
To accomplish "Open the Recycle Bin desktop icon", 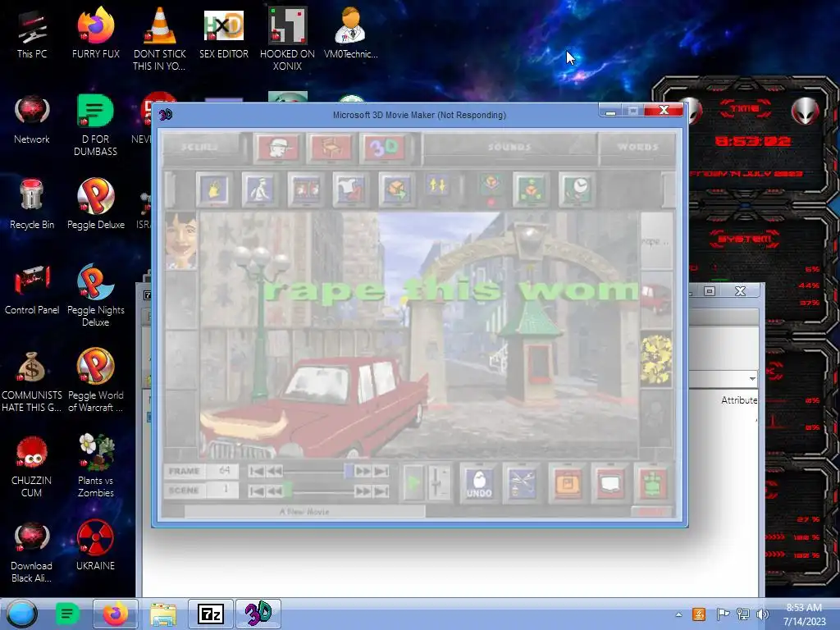I will [x=32, y=204].
